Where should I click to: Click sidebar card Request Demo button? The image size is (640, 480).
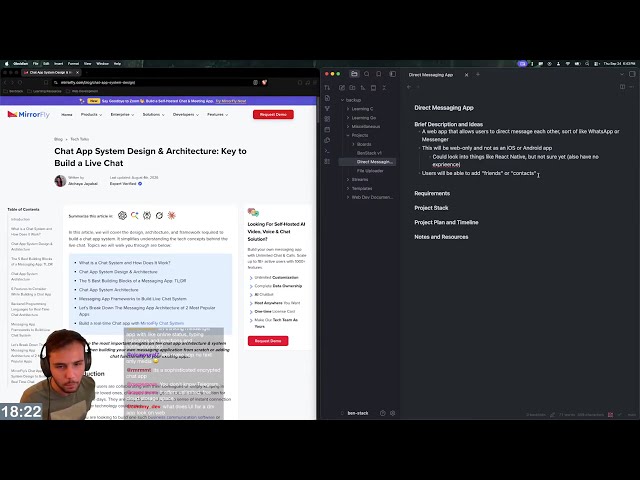[268, 341]
